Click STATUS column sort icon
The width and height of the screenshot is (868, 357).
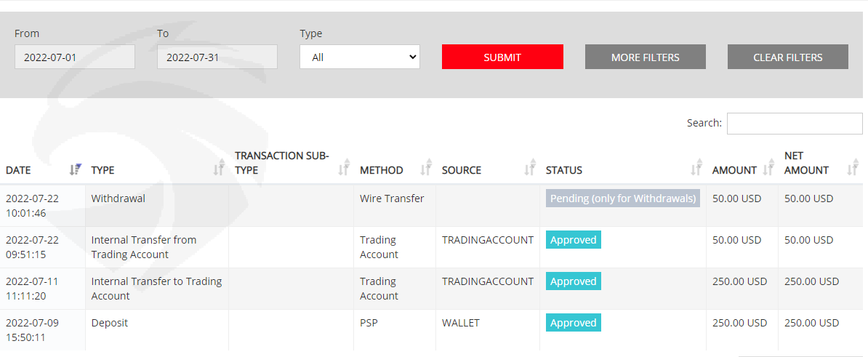tap(696, 167)
